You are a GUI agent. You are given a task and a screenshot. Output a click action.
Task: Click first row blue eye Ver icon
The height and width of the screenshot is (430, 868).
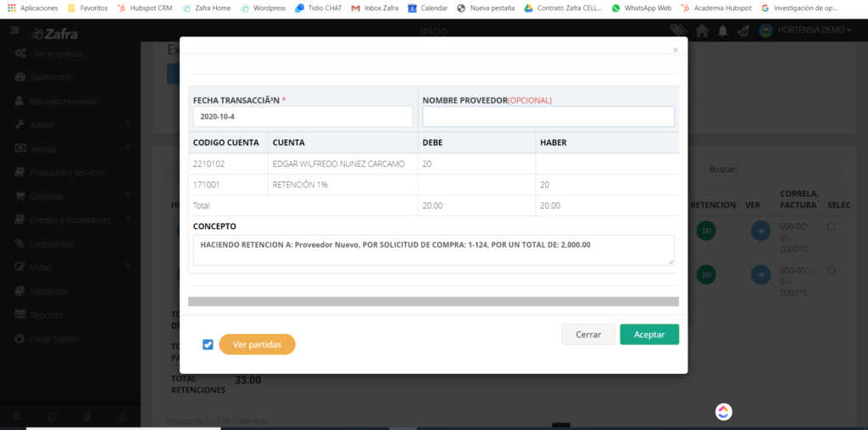(x=761, y=231)
